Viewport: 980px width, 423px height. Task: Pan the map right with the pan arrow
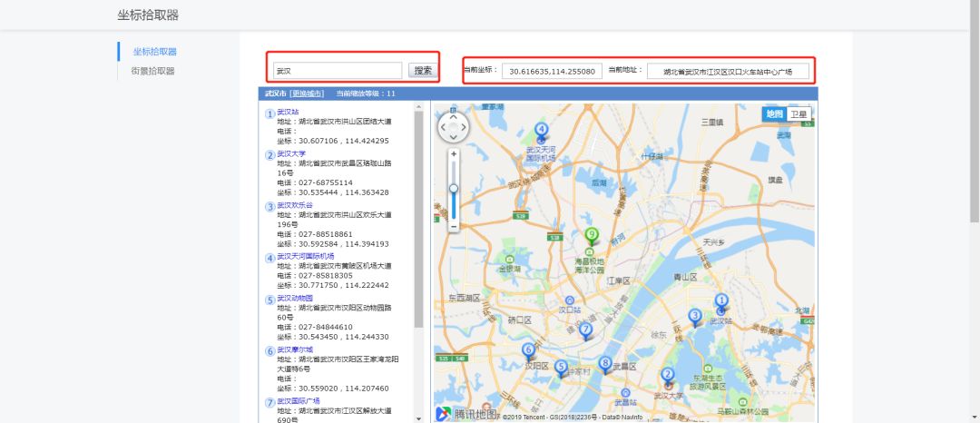tap(465, 127)
